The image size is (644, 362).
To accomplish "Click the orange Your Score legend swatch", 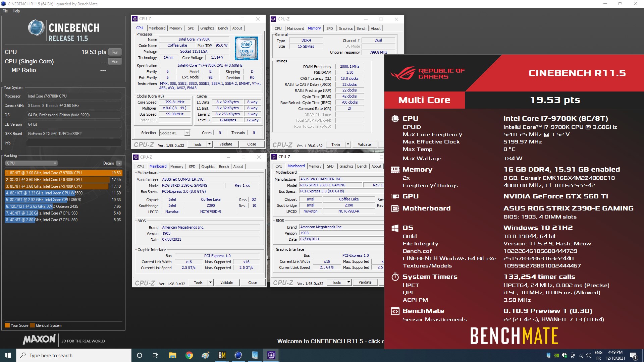I will click(7, 325).
